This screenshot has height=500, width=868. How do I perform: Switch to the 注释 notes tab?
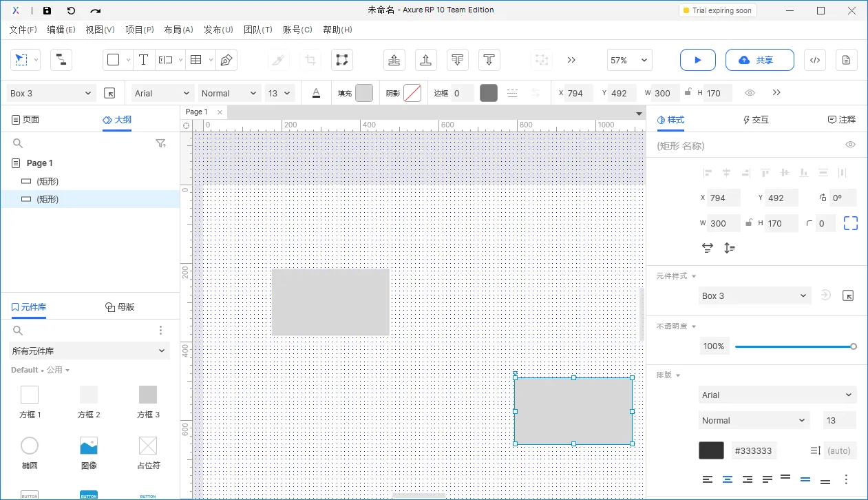841,120
